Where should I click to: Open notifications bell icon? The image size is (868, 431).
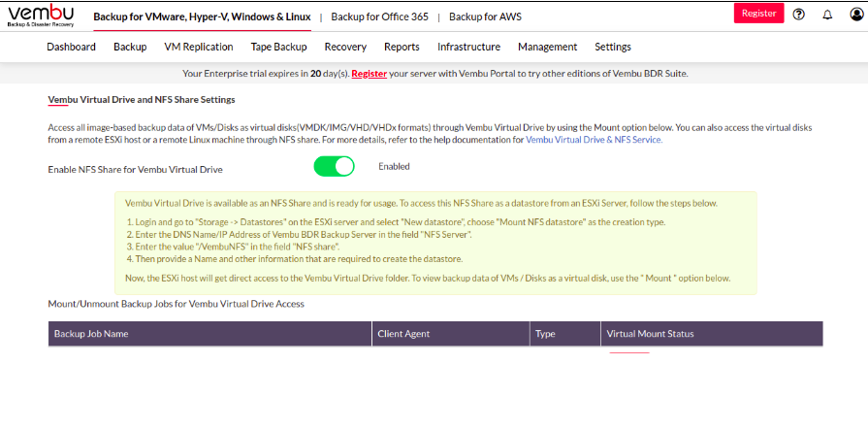827,15
